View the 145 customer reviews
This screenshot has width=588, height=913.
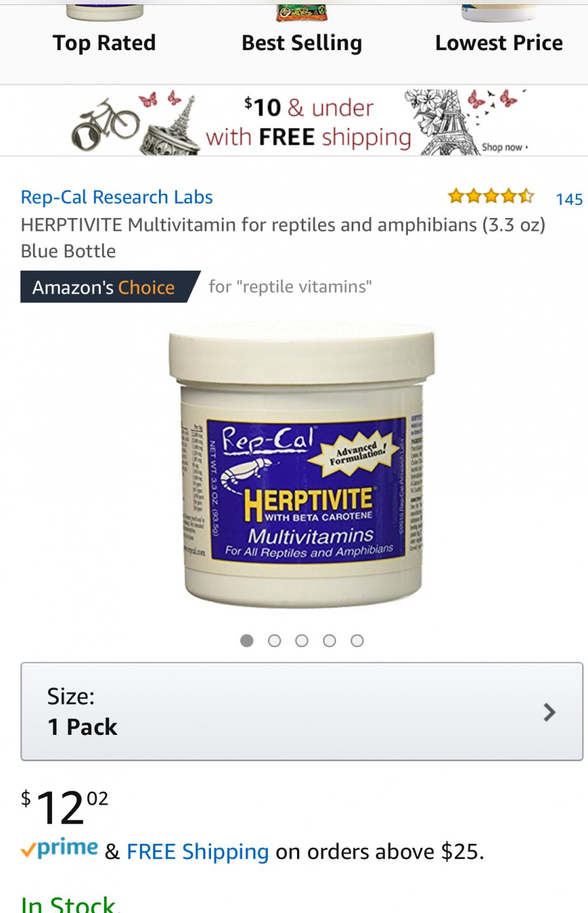(x=569, y=199)
